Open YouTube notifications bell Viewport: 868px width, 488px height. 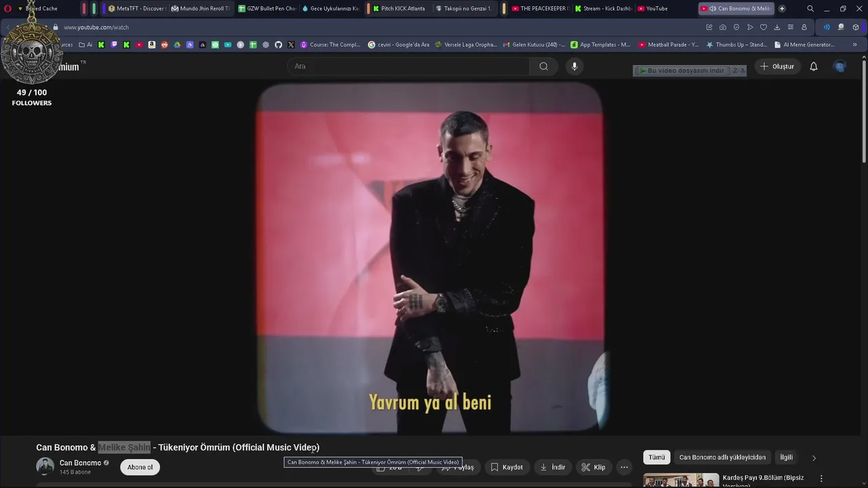(x=814, y=66)
